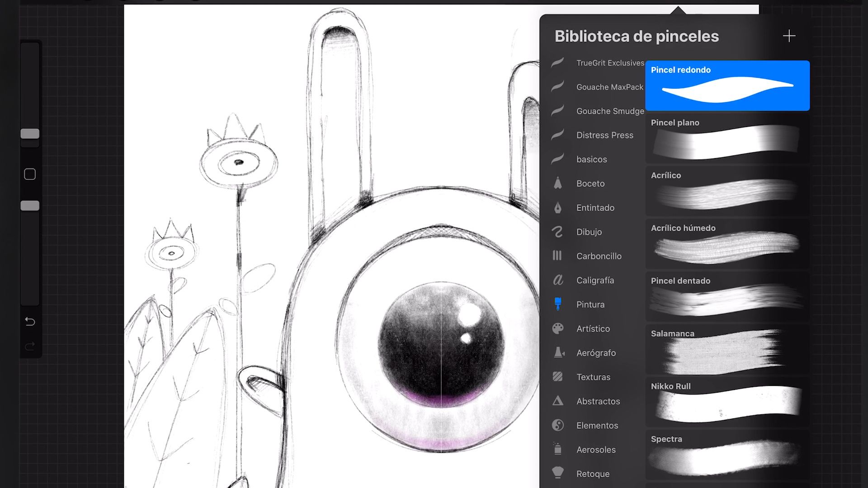Open the Carboncillo brush set

click(598, 256)
